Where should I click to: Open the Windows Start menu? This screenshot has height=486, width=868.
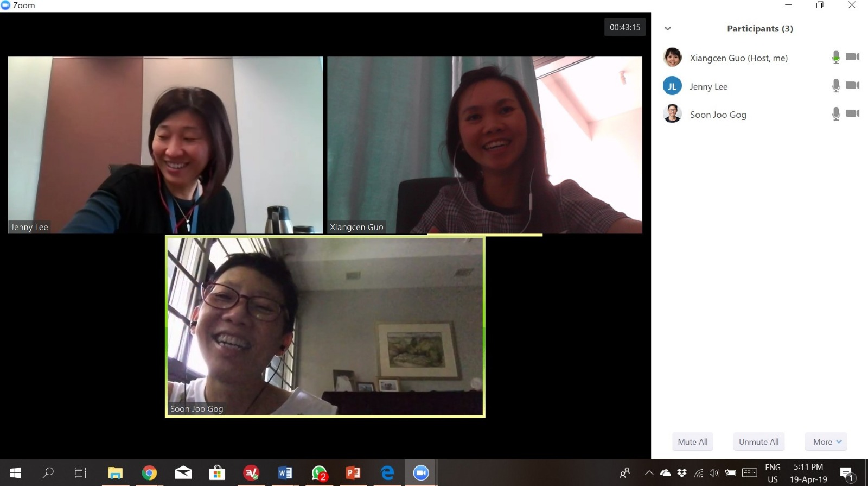tap(15, 473)
